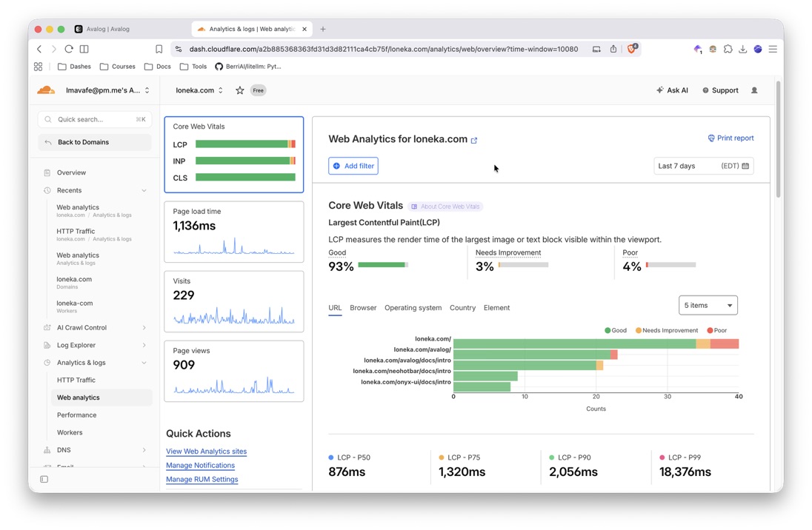The image size is (812, 530).
Task: Open HTTP Traffic under Analytics & logs
Action: tap(76, 380)
